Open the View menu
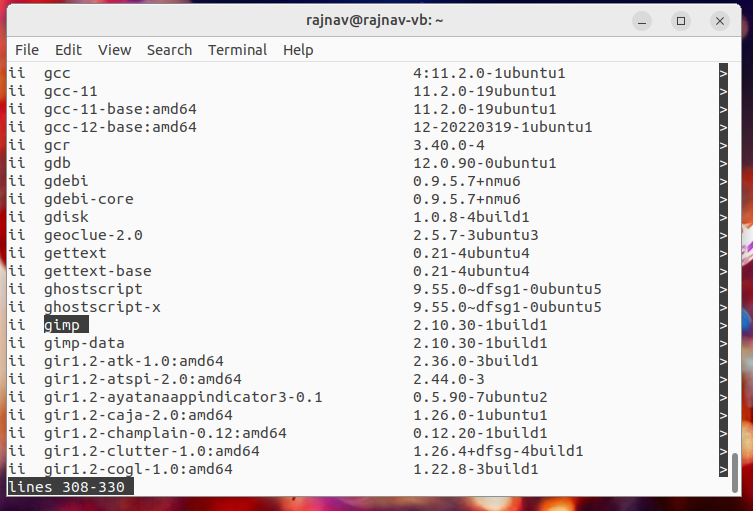 [x=114, y=50]
